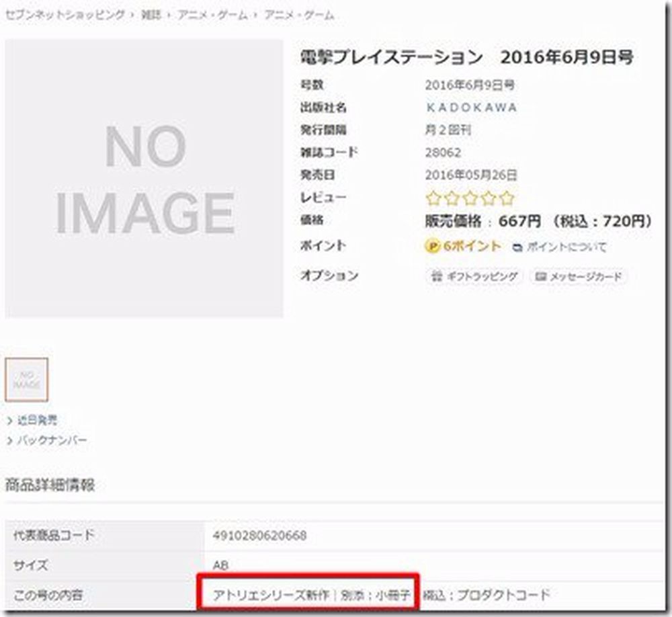The image size is (672, 617).
Task: Click the first star in the review rating
Action: pos(433,198)
